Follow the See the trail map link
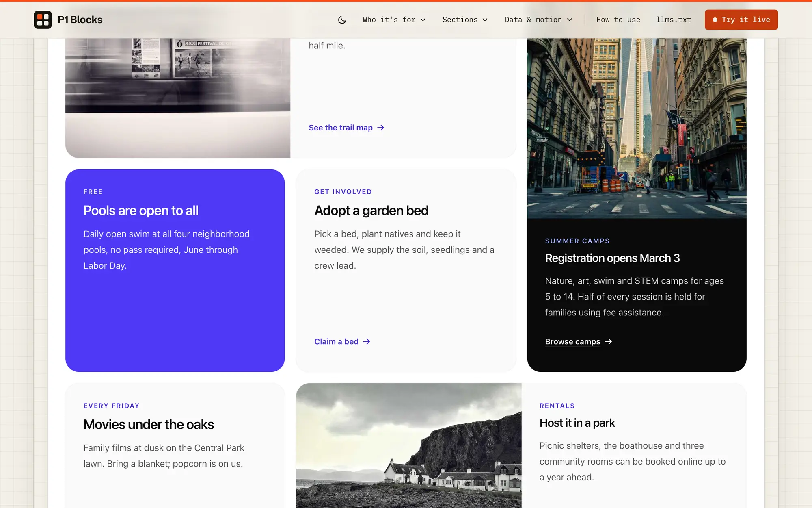Image resolution: width=812 pixels, height=508 pixels. pyautogui.click(x=346, y=128)
